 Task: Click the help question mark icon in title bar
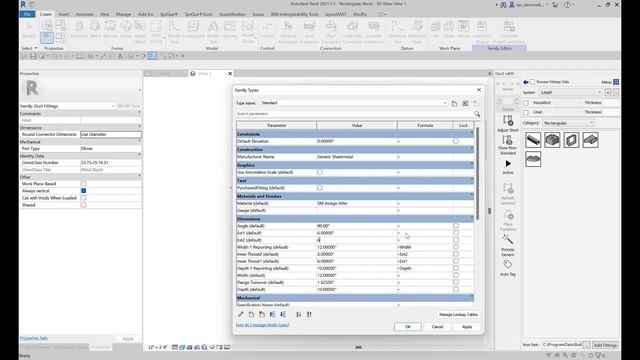(567, 5)
